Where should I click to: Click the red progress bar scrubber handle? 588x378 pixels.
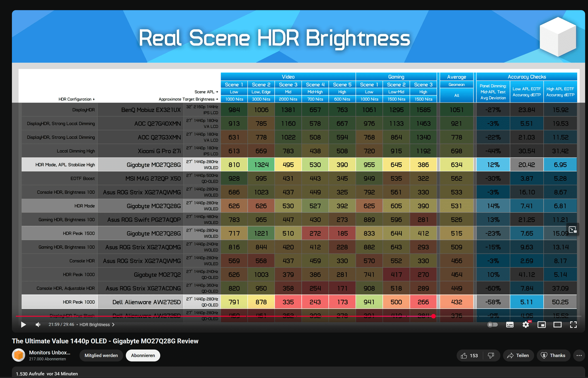[433, 316]
